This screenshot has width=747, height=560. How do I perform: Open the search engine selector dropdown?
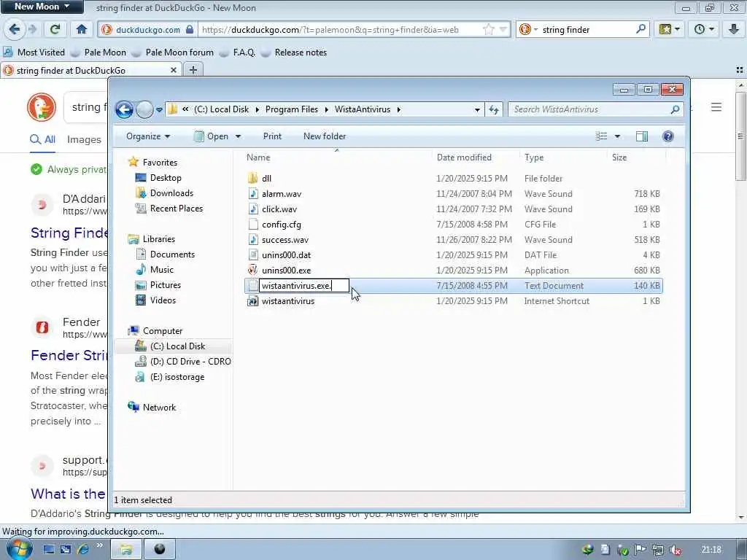pyautogui.click(x=528, y=29)
